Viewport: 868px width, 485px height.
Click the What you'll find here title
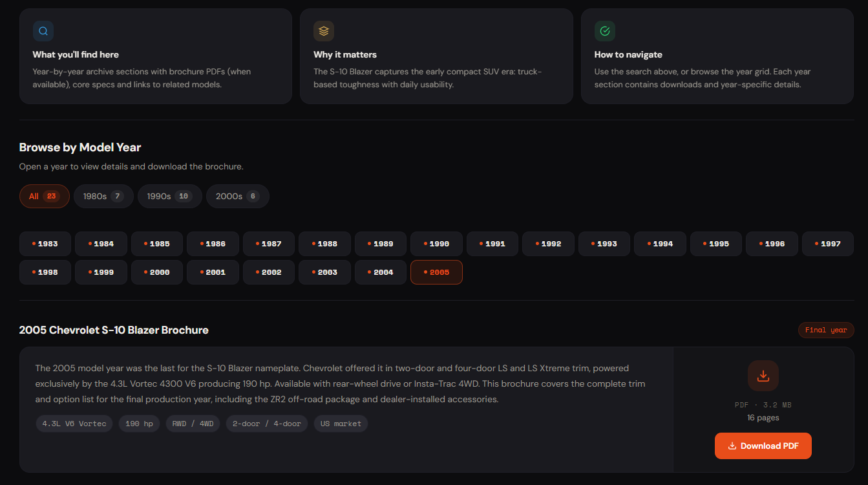click(76, 54)
